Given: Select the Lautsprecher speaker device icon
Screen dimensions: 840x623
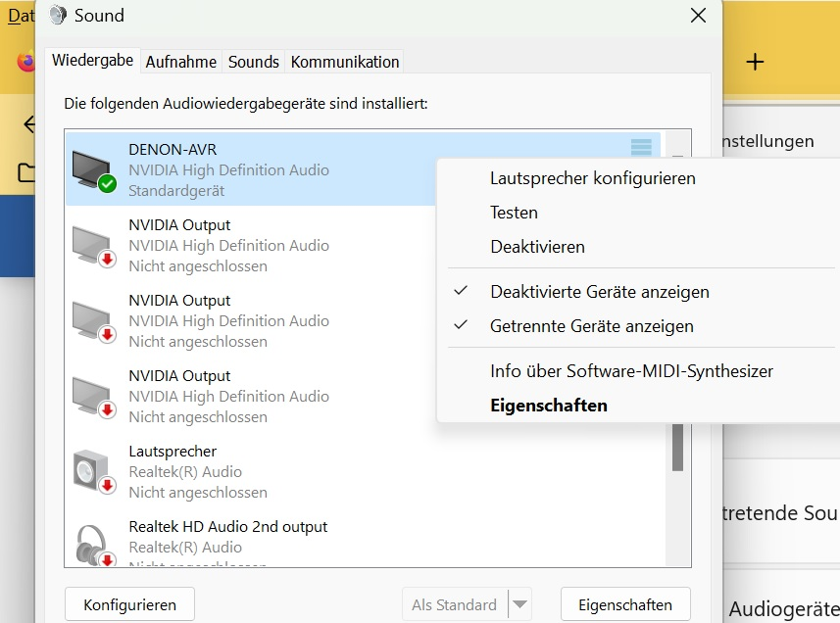Looking at the screenshot, I should (94, 471).
